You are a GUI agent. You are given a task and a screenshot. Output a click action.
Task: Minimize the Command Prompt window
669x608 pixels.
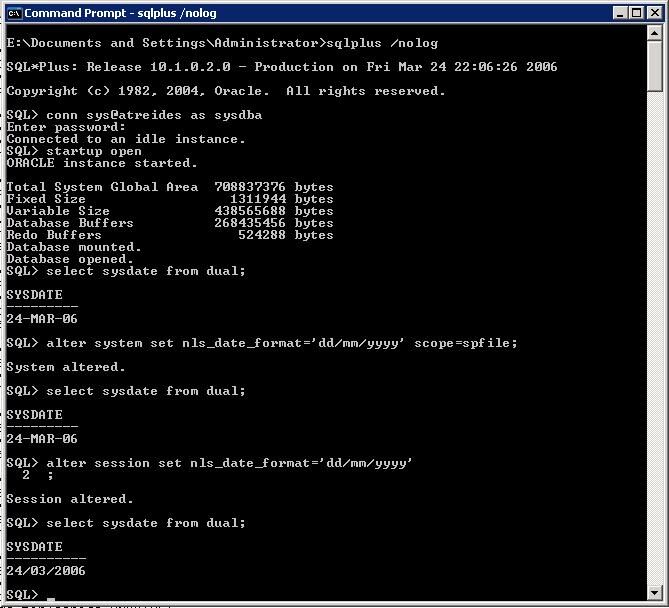pos(620,13)
